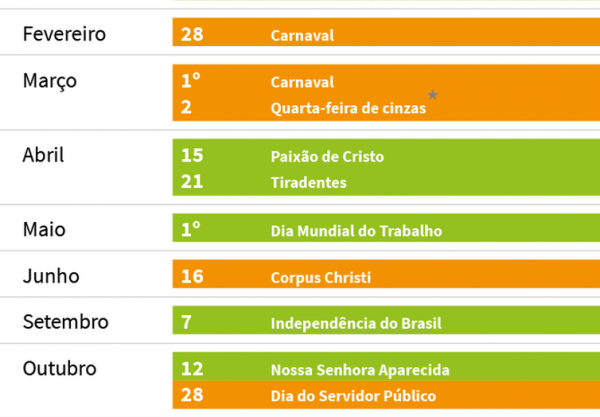This screenshot has width=600, height=417.
Task: Select the Setembro month label
Action: pyautogui.click(x=65, y=322)
